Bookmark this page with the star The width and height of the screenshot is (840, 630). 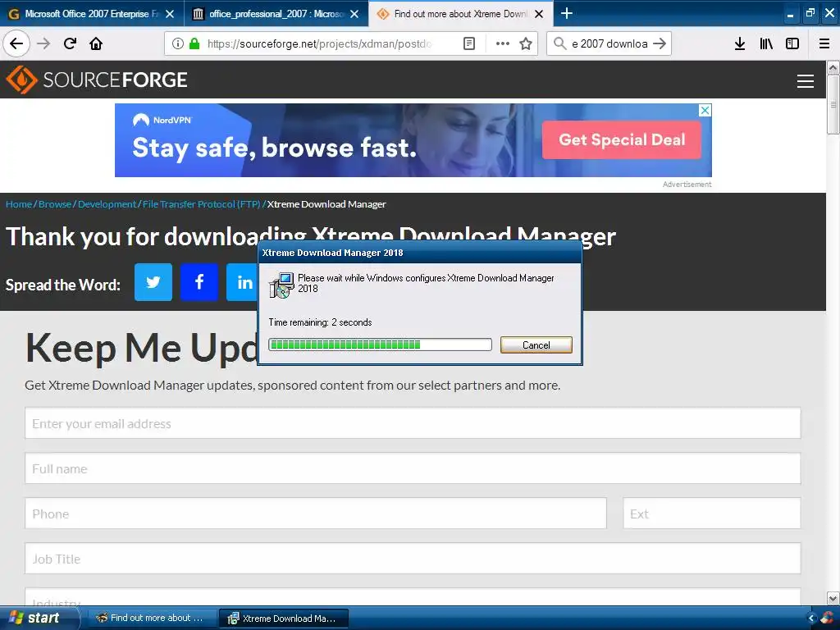tap(526, 43)
